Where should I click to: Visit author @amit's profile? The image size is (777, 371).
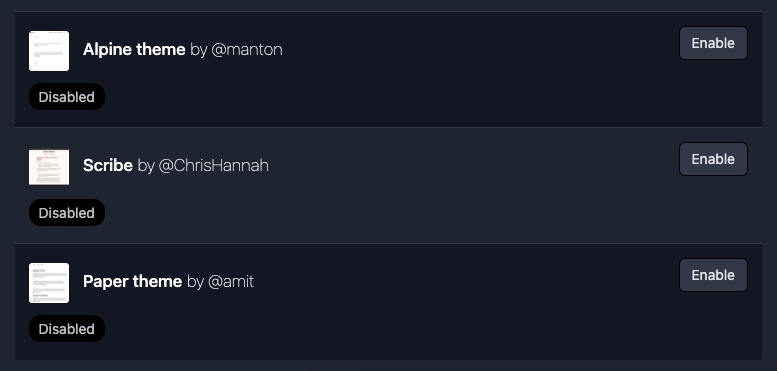click(231, 281)
